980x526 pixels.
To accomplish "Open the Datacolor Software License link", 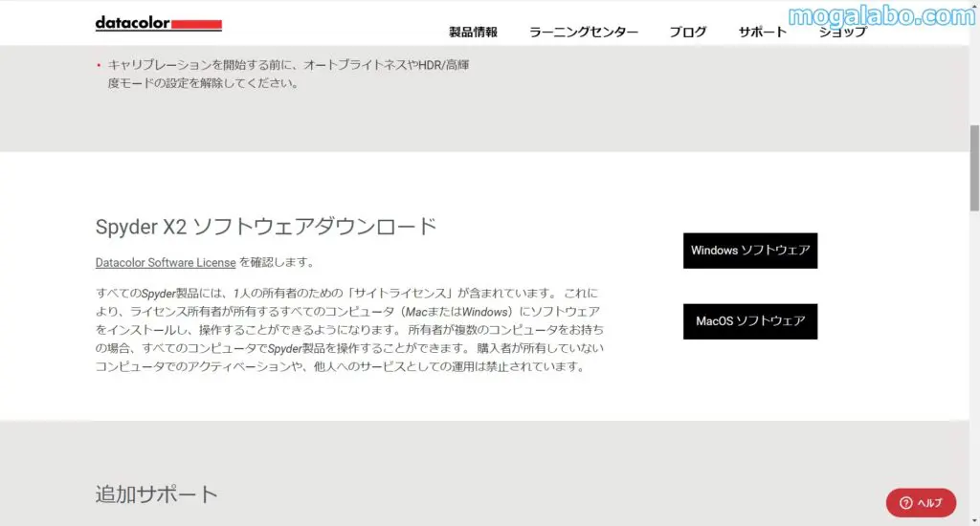I will (166, 262).
